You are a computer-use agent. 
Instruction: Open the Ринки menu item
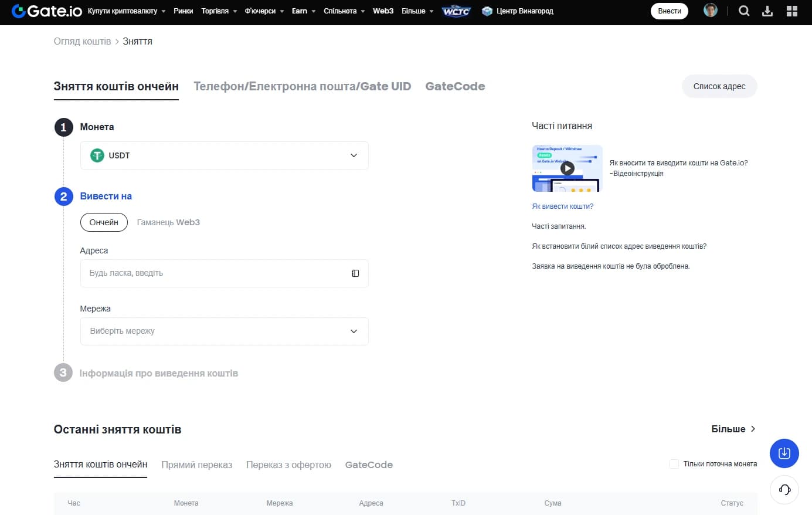pos(183,11)
